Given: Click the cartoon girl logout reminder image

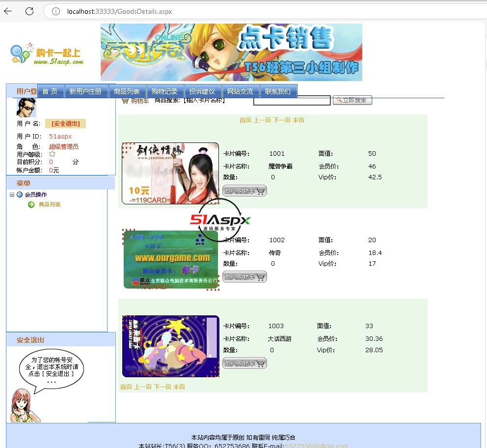Looking at the screenshot, I should (47, 386).
